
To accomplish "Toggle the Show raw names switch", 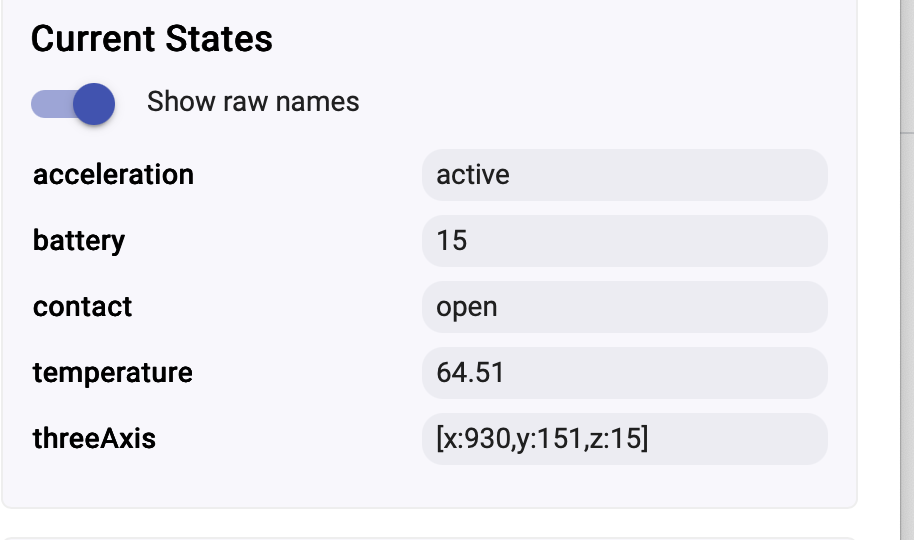I will 73,103.
